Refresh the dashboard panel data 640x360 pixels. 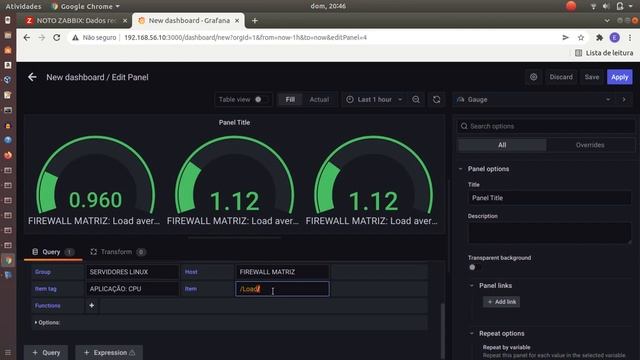pos(436,100)
